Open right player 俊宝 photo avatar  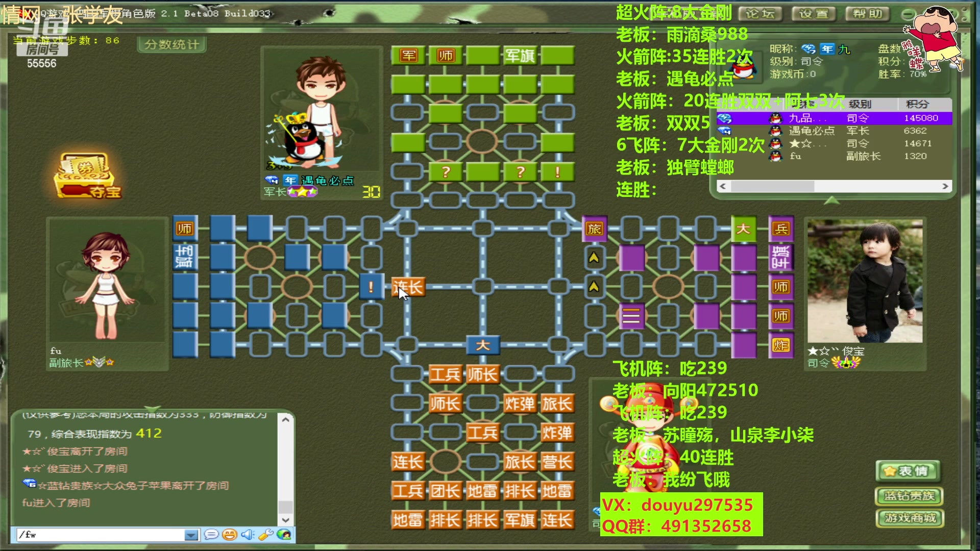coord(865,281)
